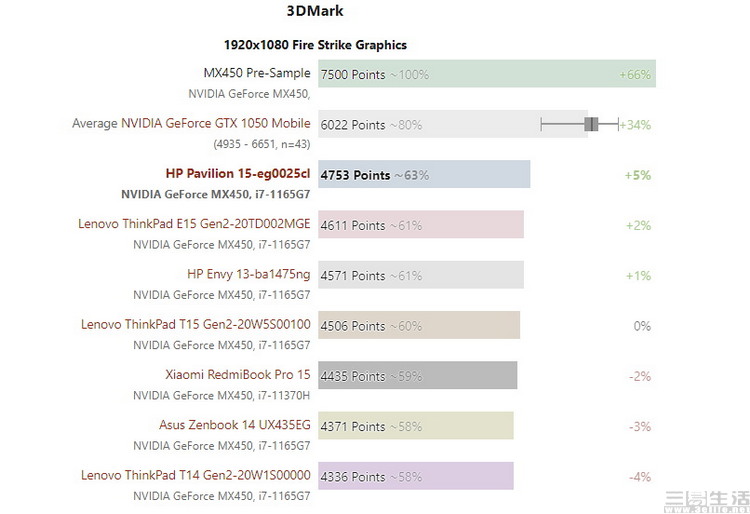Click the HP Pavilion 4753 Points bar

coord(424,175)
